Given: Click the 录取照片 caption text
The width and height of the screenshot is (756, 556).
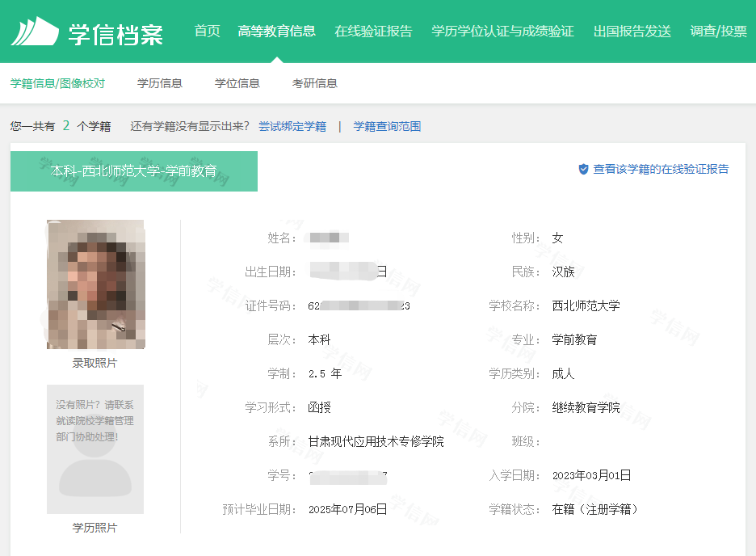Looking at the screenshot, I should click(x=94, y=363).
